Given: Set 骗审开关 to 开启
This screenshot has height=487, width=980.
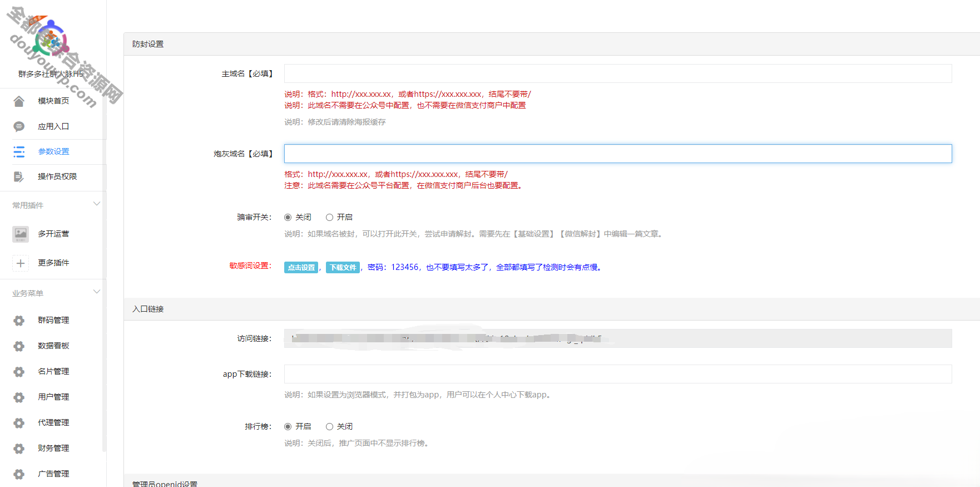Looking at the screenshot, I should pos(329,218).
